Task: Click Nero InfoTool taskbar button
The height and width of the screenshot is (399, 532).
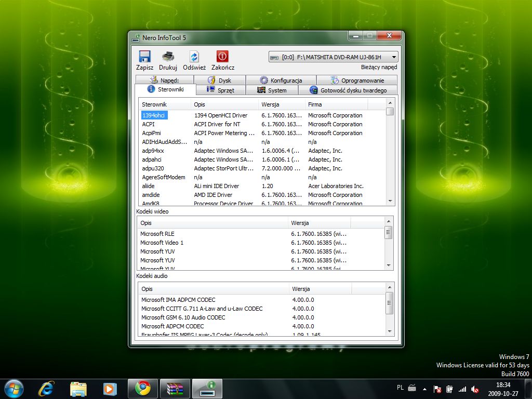Action: pyautogui.click(x=207, y=389)
